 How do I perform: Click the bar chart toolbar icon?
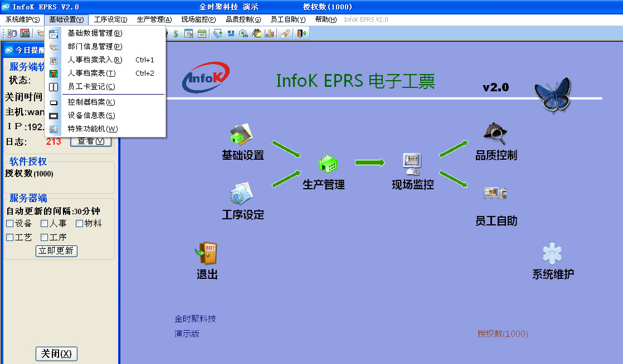pos(270,33)
